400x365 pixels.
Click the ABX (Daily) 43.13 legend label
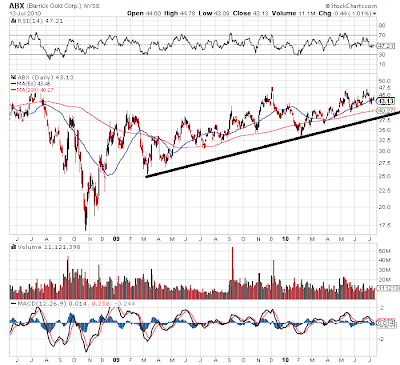click(x=45, y=77)
